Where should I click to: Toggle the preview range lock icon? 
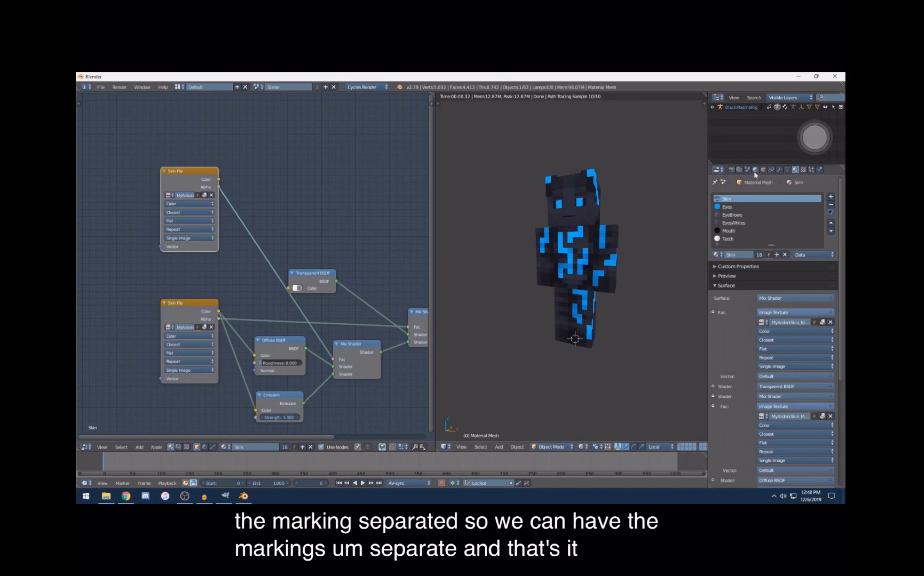194,483
